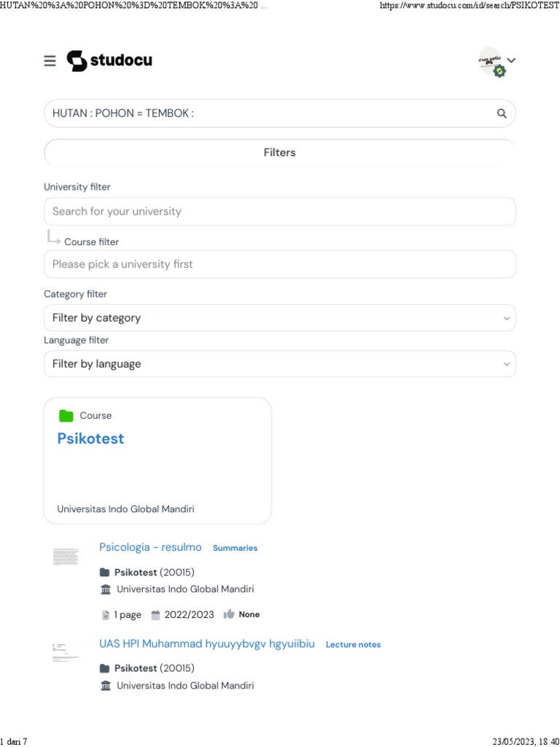Open the Psikotest course card
The height and width of the screenshot is (747, 560).
(x=157, y=460)
